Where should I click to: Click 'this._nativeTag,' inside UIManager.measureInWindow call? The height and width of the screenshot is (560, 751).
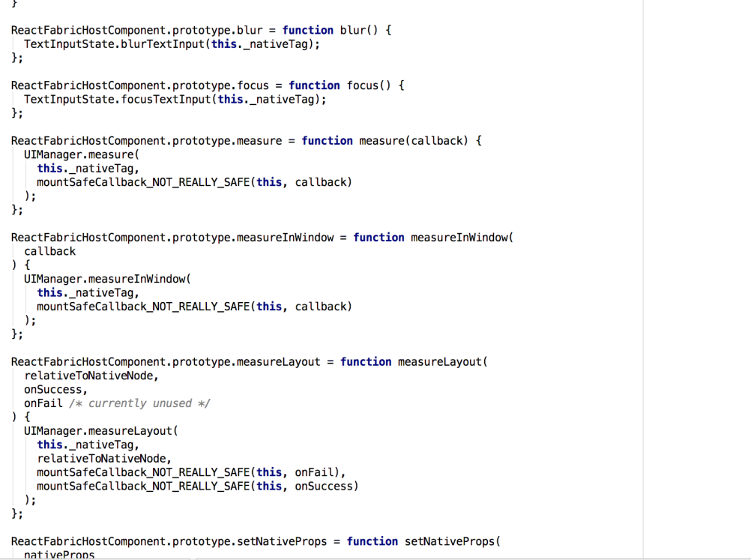[88, 293]
